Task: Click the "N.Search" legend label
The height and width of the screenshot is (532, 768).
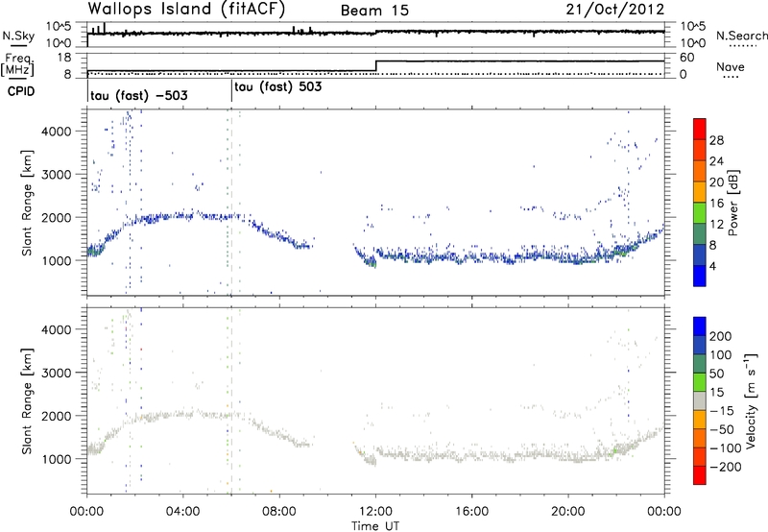Action: 742,36
